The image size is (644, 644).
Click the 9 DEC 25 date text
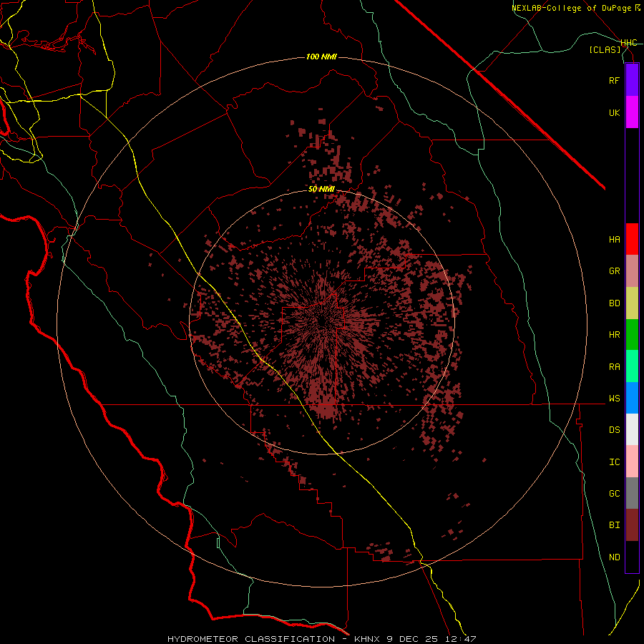412,639
